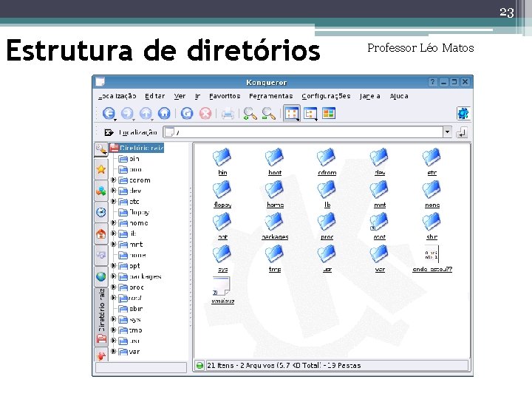The image size is (532, 399).
Task: Open the history clock sidebar tab
Action: tap(101, 212)
